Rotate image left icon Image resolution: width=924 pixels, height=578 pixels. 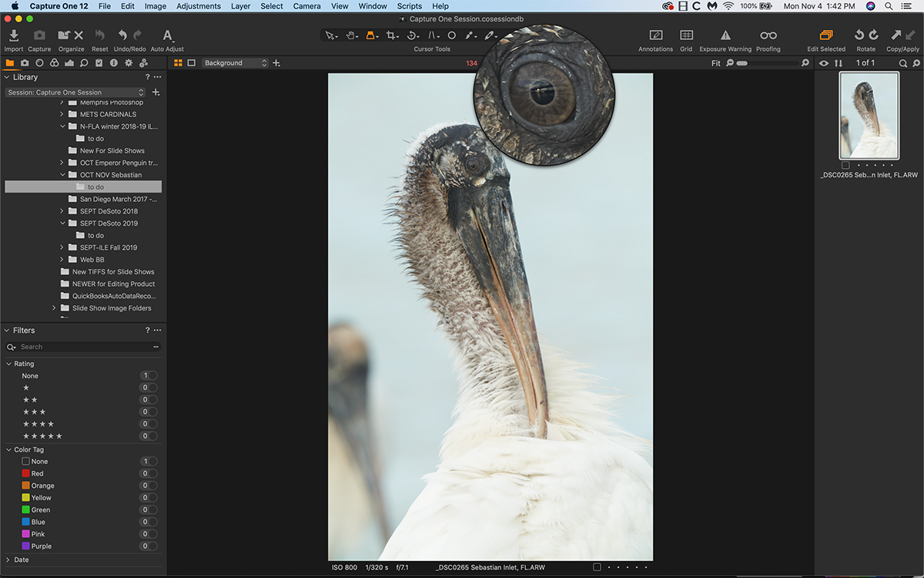coord(859,35)
